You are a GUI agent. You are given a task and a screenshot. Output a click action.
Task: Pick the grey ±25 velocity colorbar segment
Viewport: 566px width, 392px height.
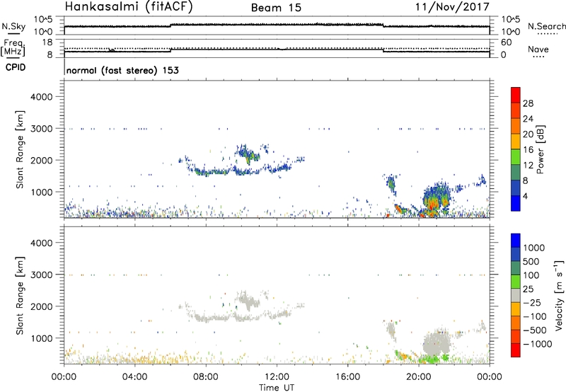coord(516,296)
